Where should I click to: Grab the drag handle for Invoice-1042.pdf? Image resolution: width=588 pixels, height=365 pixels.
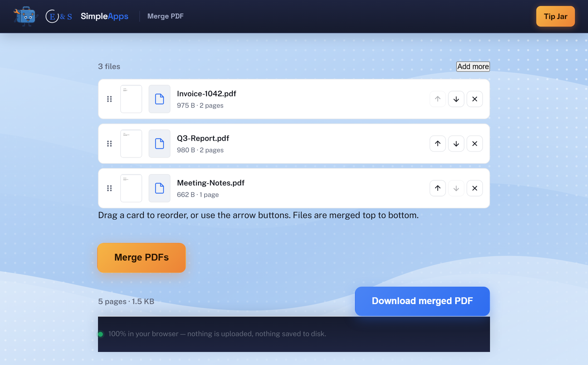(x=110, y=99)
